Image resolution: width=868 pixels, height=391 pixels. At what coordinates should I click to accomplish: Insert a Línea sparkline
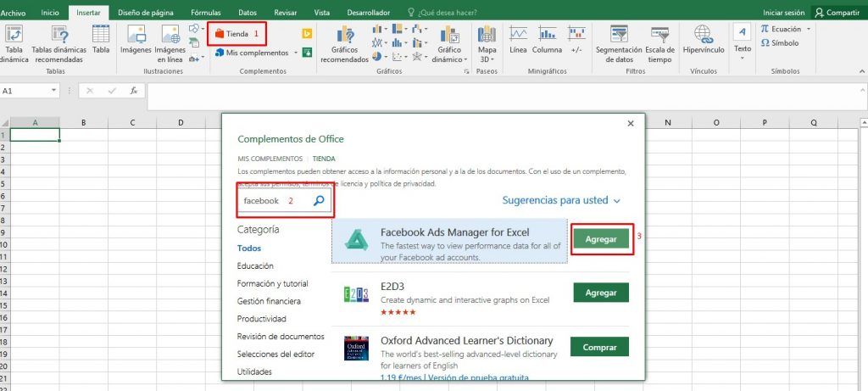click(518, 40)
